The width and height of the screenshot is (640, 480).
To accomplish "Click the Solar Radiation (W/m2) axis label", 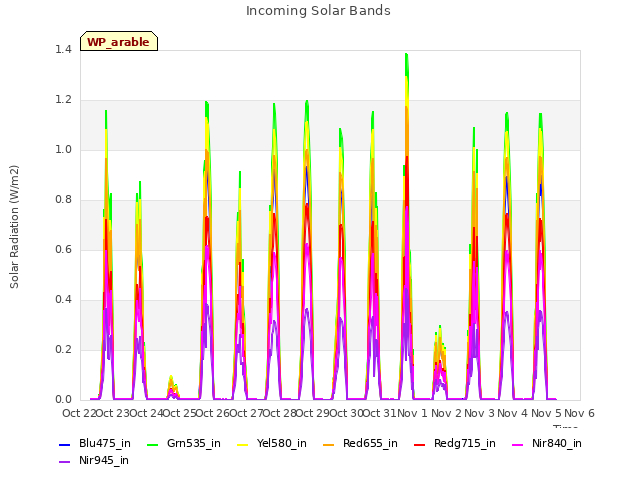I will tap(14, 227).
